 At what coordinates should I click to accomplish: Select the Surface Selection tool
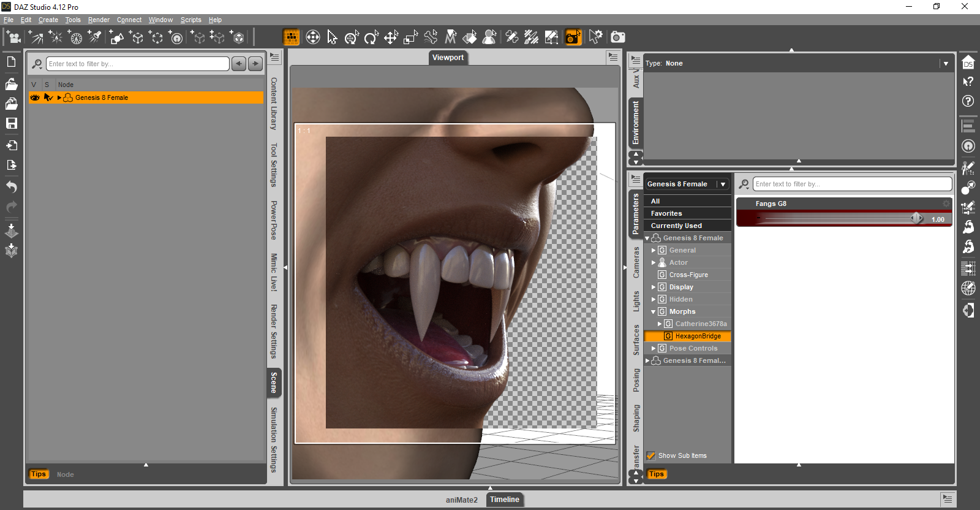click(x=470, y=37)
